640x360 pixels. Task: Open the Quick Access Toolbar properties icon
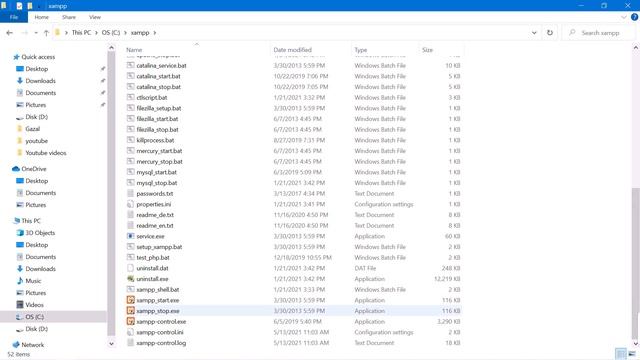tap(19, 6)
